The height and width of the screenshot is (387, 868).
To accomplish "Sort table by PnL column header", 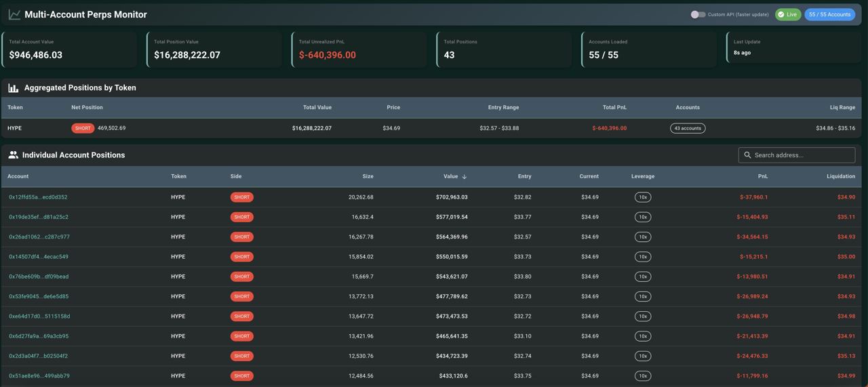I will coord(762,176).
